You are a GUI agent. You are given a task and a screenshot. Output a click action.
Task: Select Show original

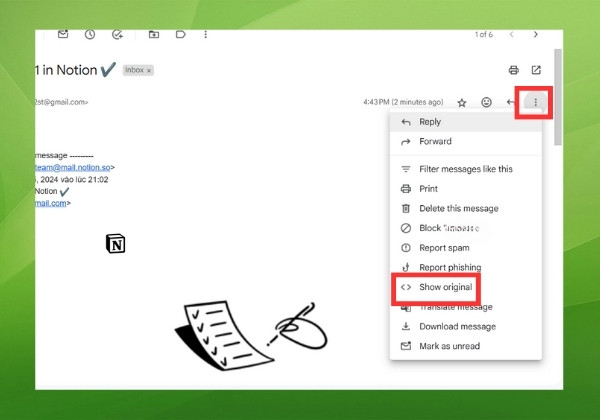466,287
